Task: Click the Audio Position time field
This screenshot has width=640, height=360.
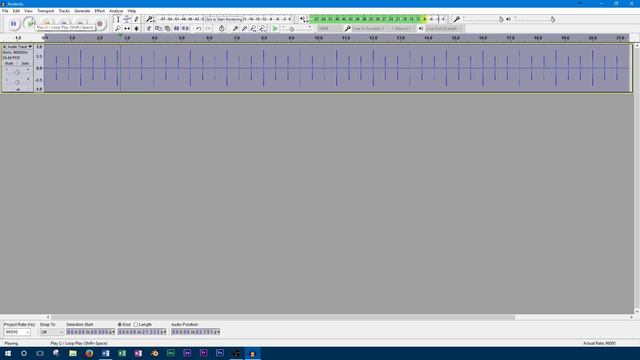Action: pos(196,332)
